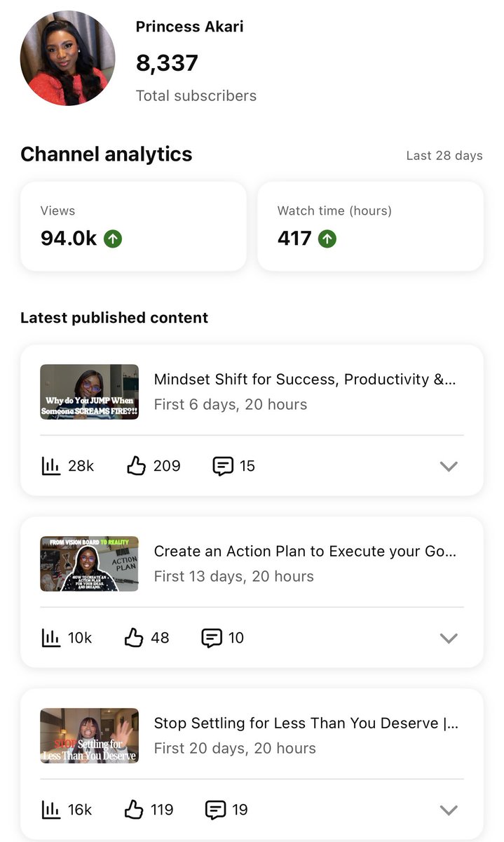504x842 pixels.
Task: Open the Views 94.0k analytics card
Action: pyautogui.click(x=133, y=226)
